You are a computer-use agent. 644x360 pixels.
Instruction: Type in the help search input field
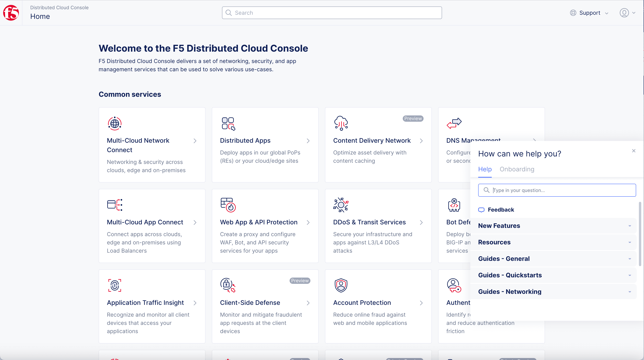pos(557,190)
